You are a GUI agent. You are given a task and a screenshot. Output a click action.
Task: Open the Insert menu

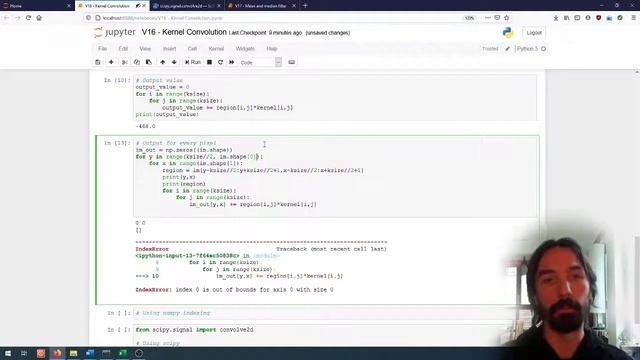click(169, 49)
